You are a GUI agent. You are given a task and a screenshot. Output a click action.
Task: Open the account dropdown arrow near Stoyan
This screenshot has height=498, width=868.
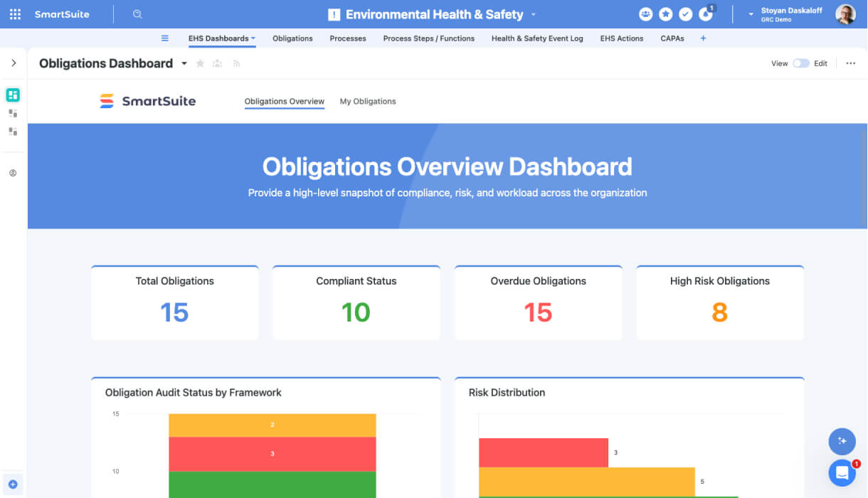[x=751, y=14]
